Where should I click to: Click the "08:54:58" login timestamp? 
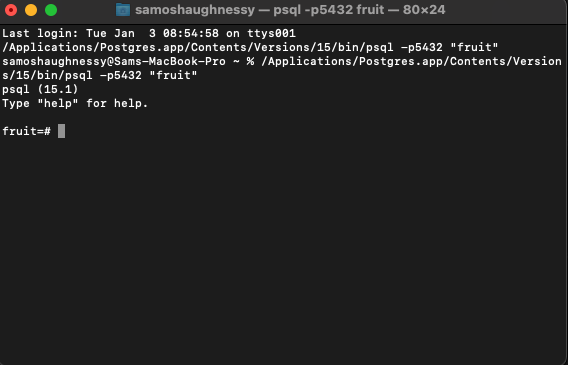191,33
